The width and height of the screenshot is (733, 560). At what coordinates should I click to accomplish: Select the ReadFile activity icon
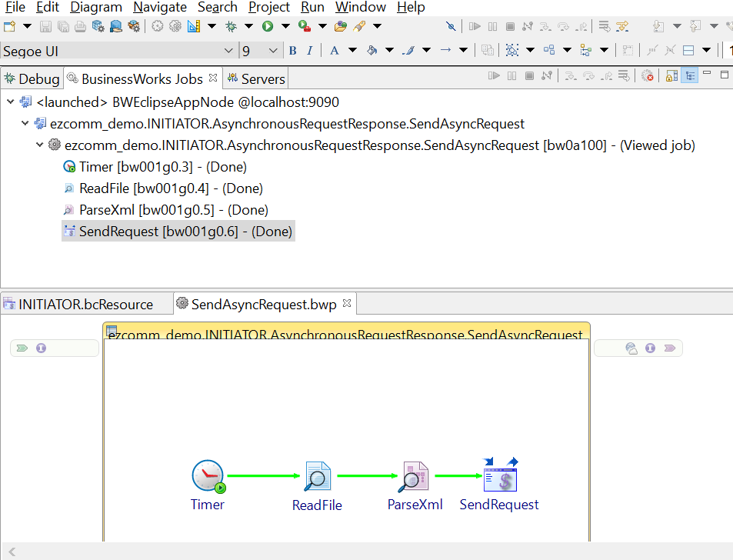317,477
